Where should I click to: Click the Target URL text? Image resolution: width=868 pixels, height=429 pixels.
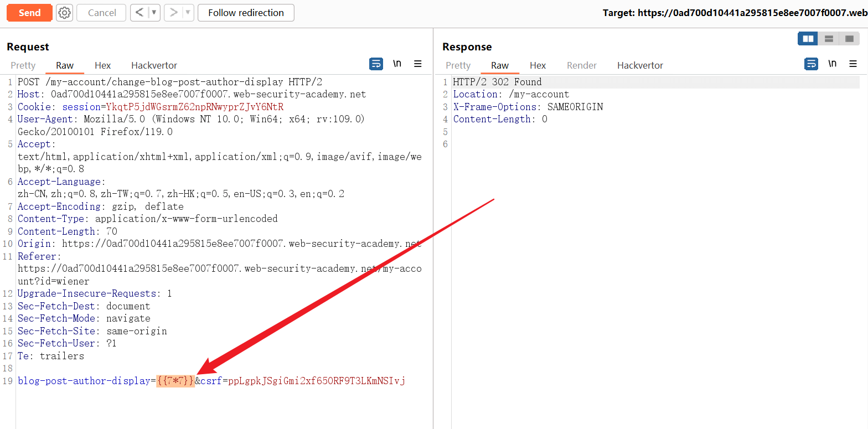735,13
